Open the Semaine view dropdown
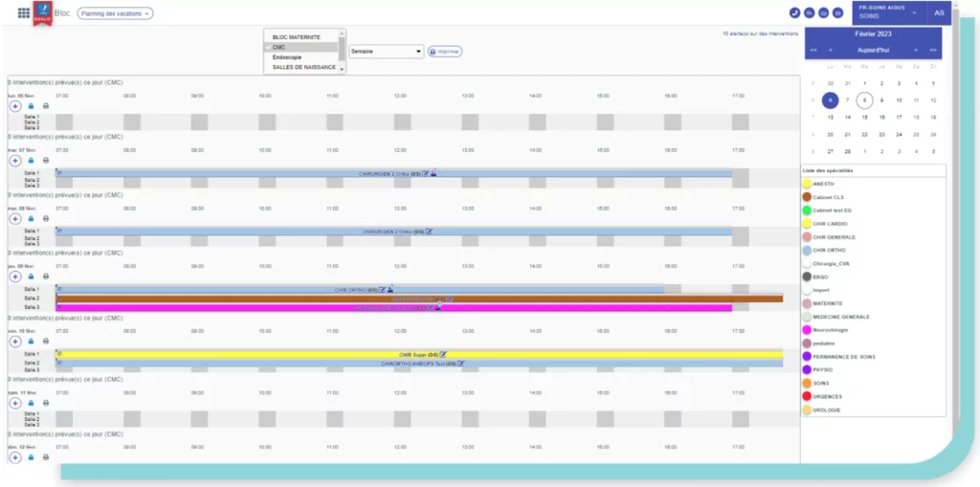Viewport: 980px width, 487px height. pyautogui.click(x=386, y=52)
